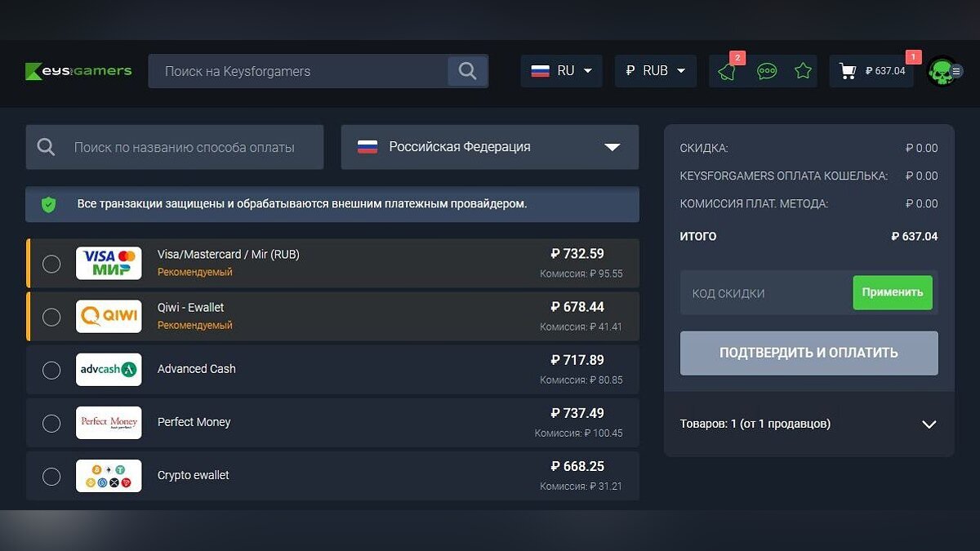Open the RU language dropdown
980x551 pixels.
pyautogui.click(x=561, y=70)
